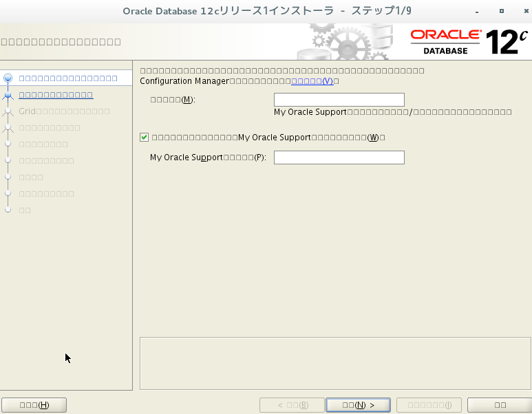Click the Grid step in the sidebar
This screenshot has width=532, height=414.
click(64, 111)
